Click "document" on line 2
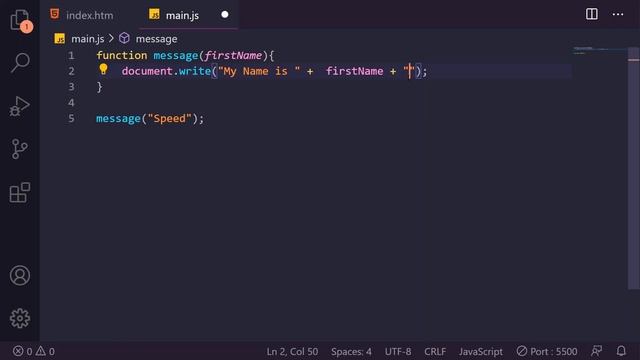 (147, 71)
